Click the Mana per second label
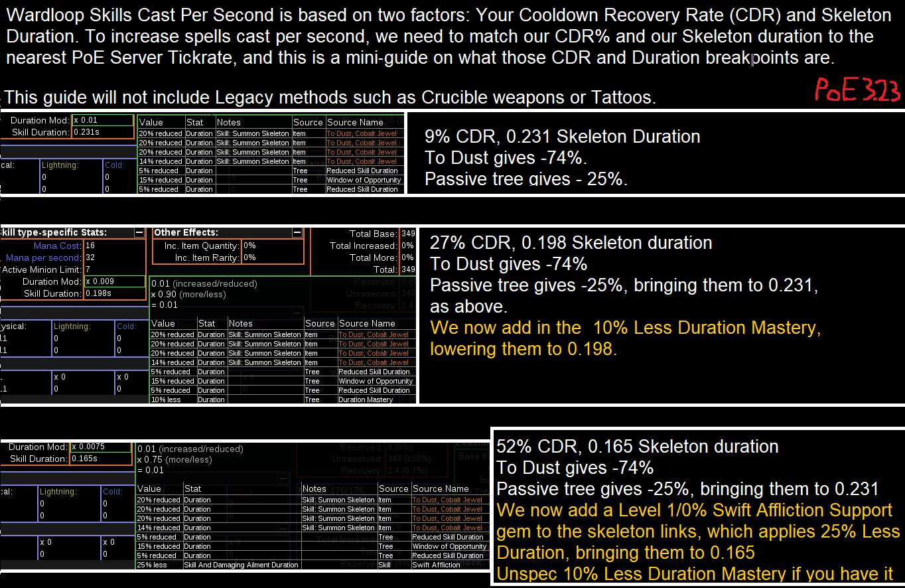The image size is (905, 588). tap(43, 257)
